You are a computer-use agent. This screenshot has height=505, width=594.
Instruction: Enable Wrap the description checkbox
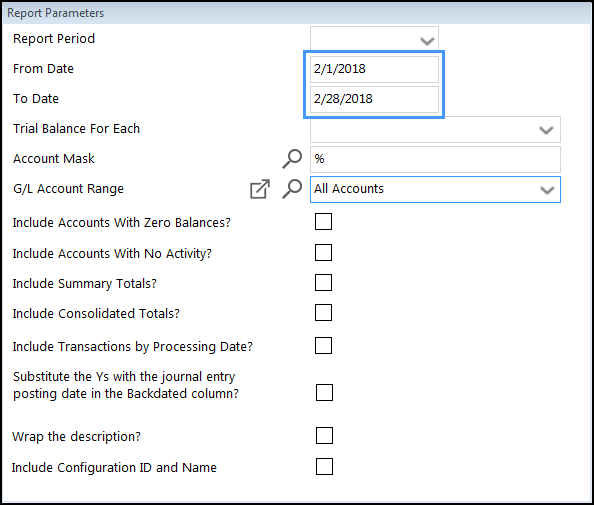tap(324, 436)
